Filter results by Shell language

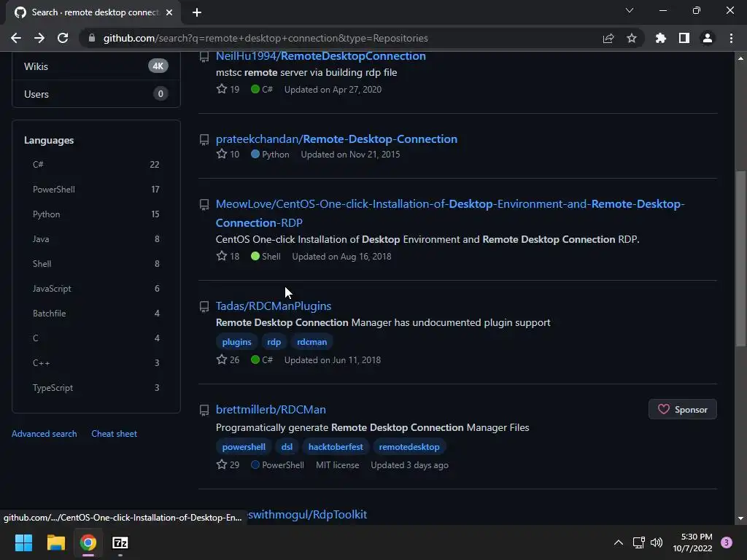pos(96,264)
